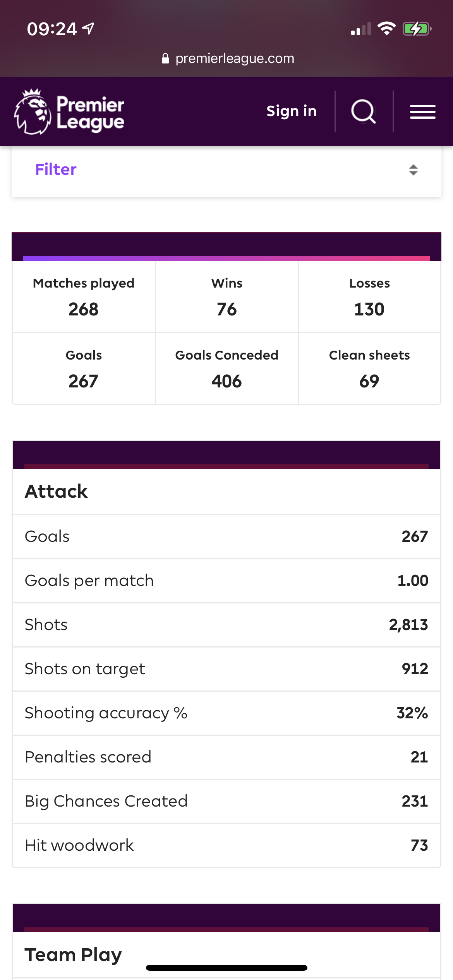
Task: Tap the Premier League lion logo
Action: (33, 111)
